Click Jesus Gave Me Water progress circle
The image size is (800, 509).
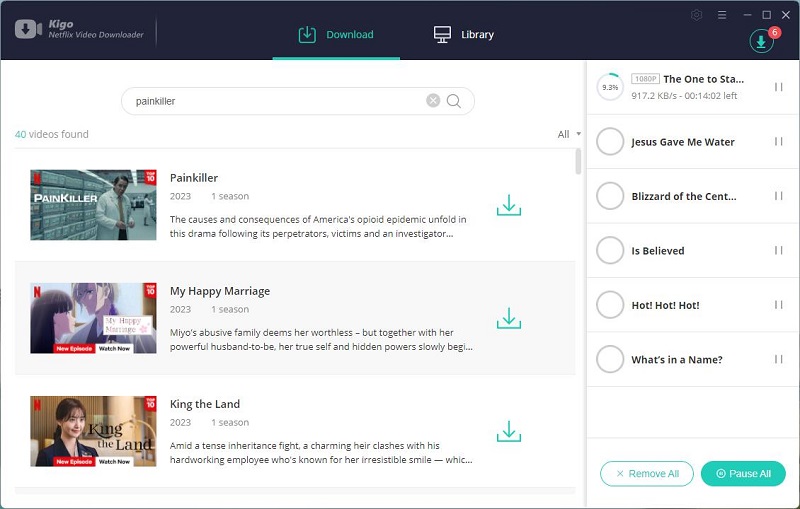[610, 141]
